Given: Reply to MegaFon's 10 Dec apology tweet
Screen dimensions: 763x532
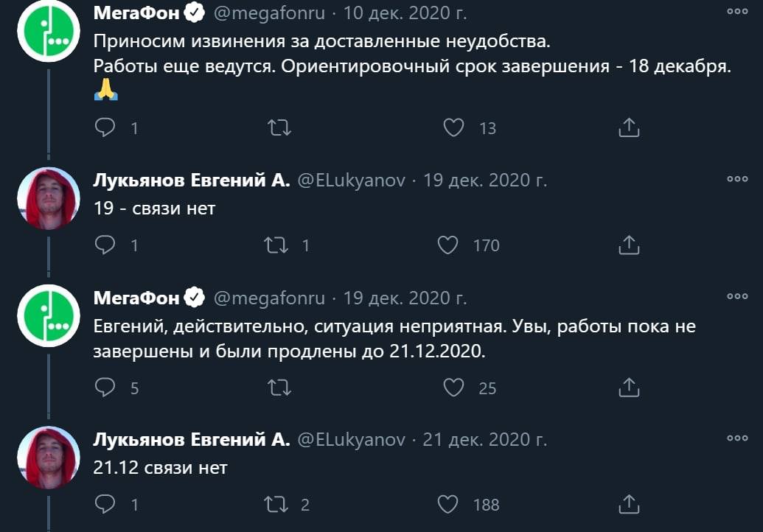Looking at the screenshot, I should tap(105, 127).
